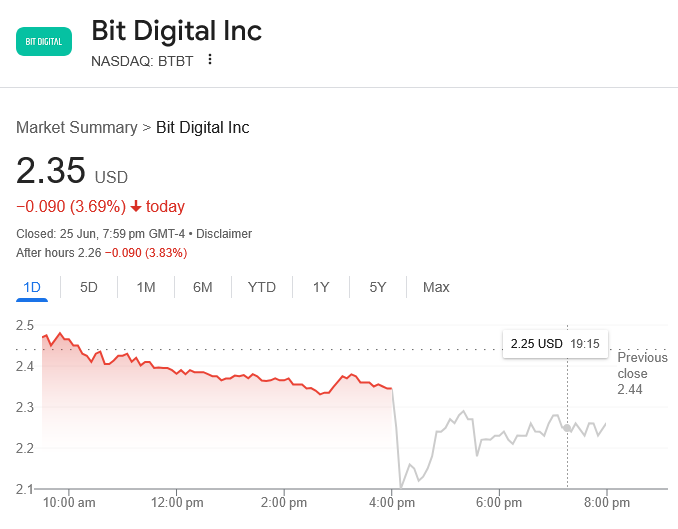Switch to the 1Y chart view
678x529 pixels.
pyautogui.click(x=321, y=288)
